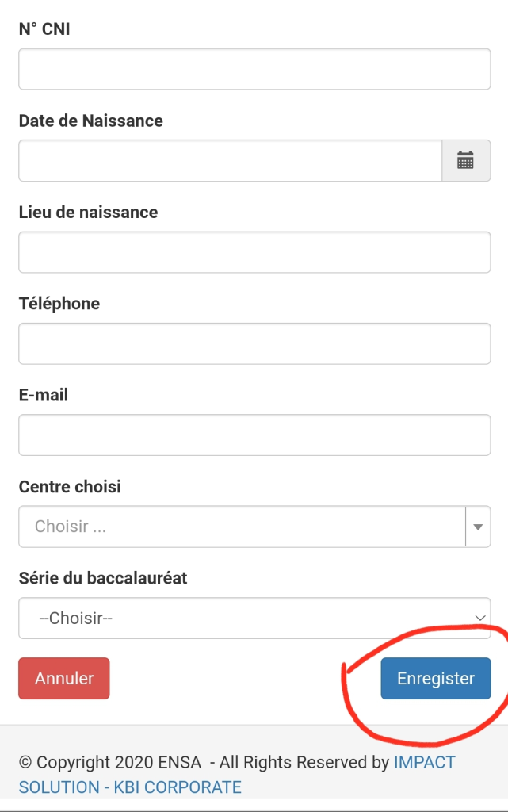Select the --Choisir-- baccalauréat series field
This screenshot has width=508, height=812.
pyautogui.click(x=254, y=619)
